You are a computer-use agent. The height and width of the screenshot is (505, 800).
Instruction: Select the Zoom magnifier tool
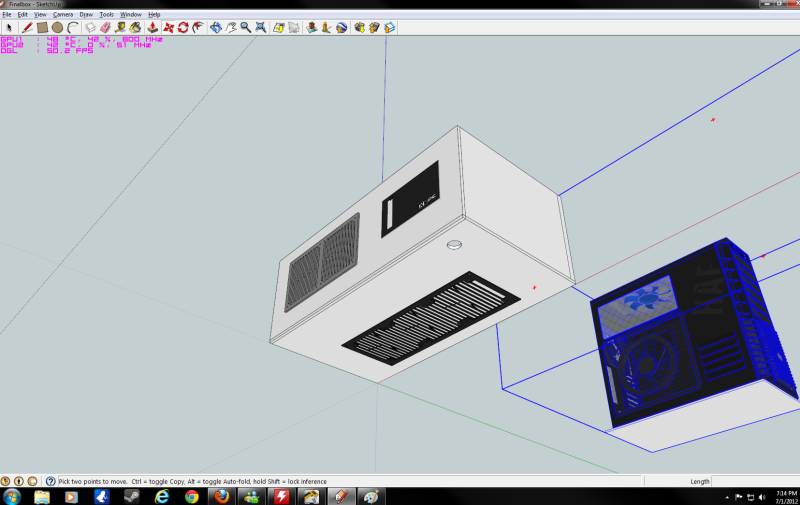[x=245, y=27]
